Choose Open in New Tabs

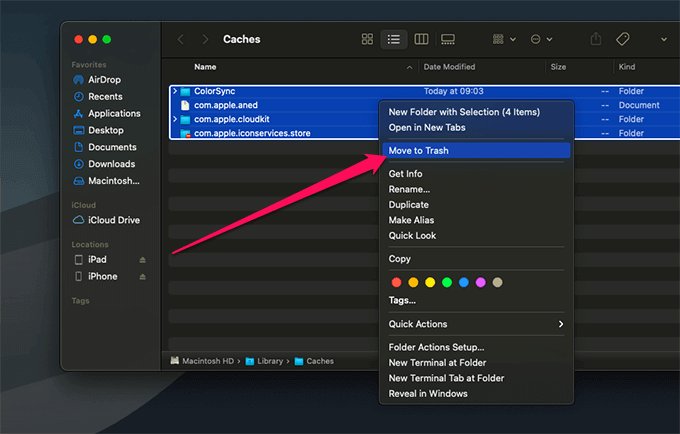pos(476,128)
